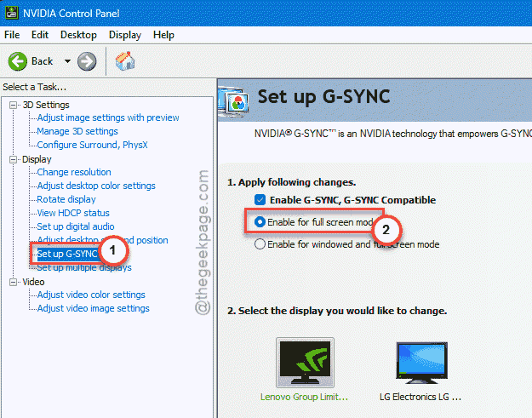Click the 3D Settings category label
Viewport: 532px width, 418px height.
point(46,105)
